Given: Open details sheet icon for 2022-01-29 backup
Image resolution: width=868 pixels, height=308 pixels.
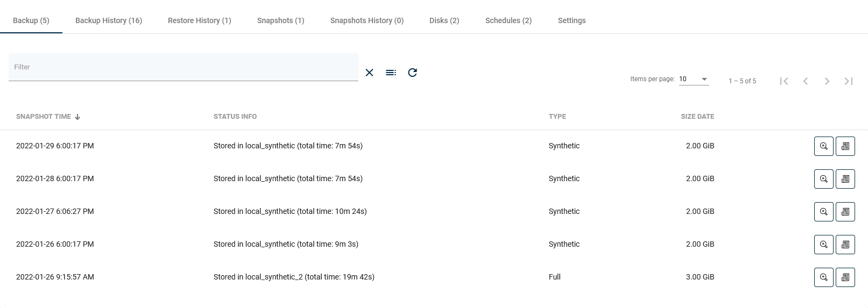Looking at the screenshot, I should point(845,146).
